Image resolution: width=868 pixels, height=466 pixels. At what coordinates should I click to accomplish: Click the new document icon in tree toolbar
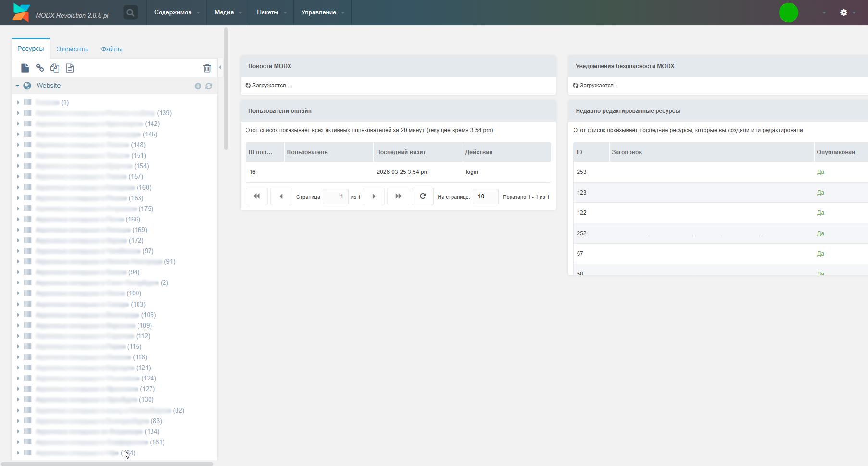[25, 68]
